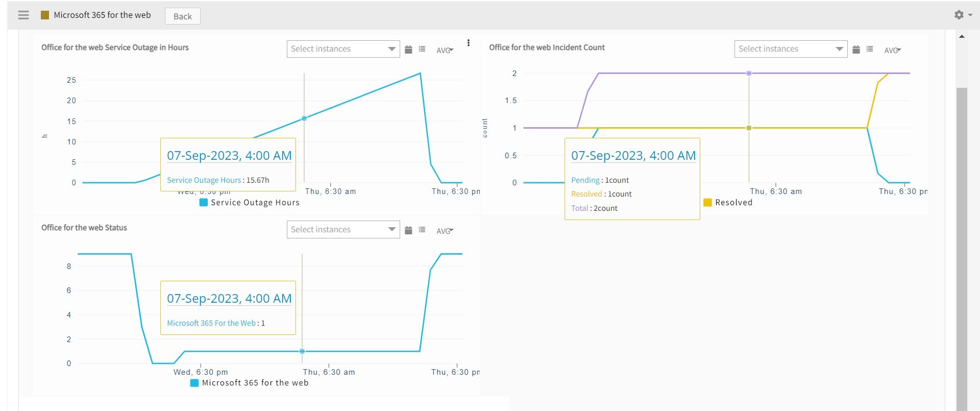Open the hamburger navigation menu
Viewport: 980px width, 411px height.
point(23,15)
